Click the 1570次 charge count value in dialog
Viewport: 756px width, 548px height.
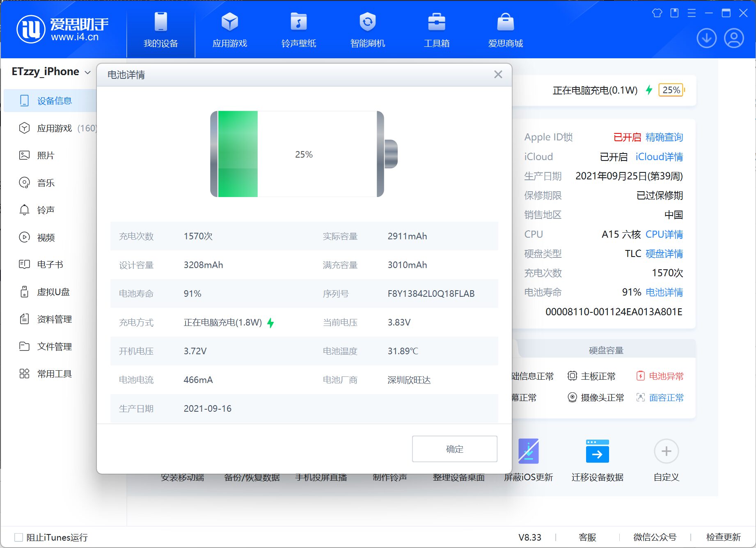(198, 236)
